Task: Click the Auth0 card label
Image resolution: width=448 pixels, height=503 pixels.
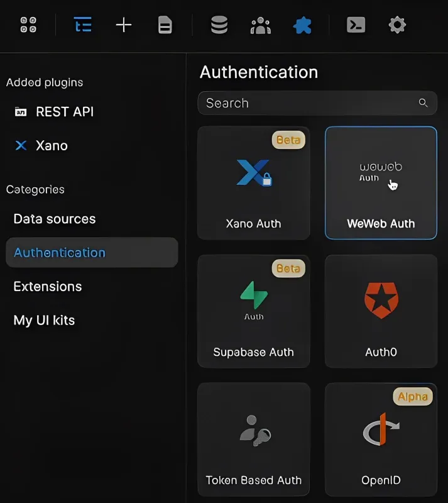Action: tap(381, 352)
